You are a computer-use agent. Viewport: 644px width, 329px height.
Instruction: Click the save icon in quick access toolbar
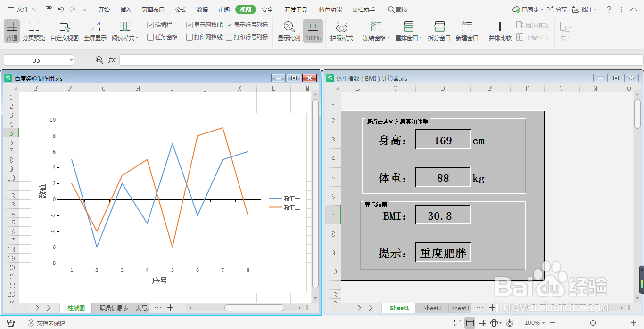(49, 9)
